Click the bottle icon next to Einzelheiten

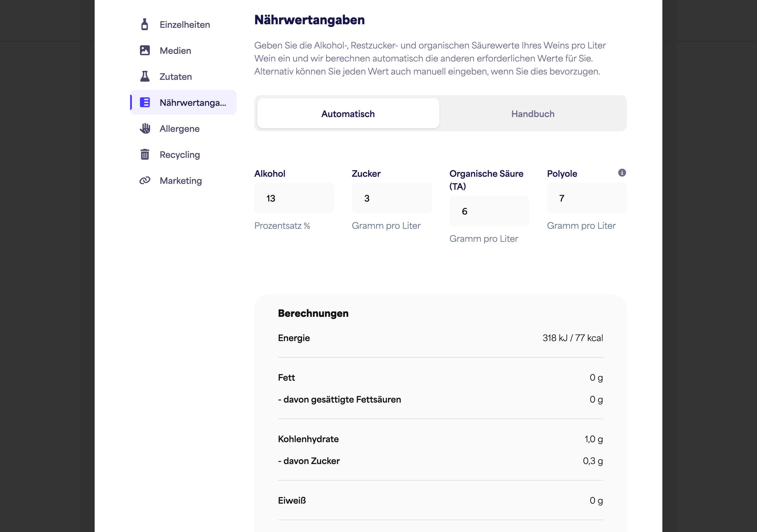pos(145,25)
